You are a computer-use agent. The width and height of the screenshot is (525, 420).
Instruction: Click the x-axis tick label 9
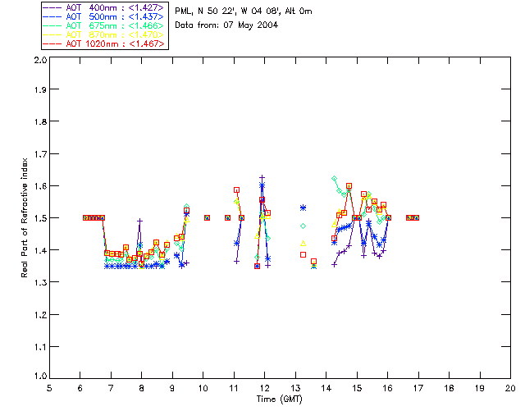(172, 388)
